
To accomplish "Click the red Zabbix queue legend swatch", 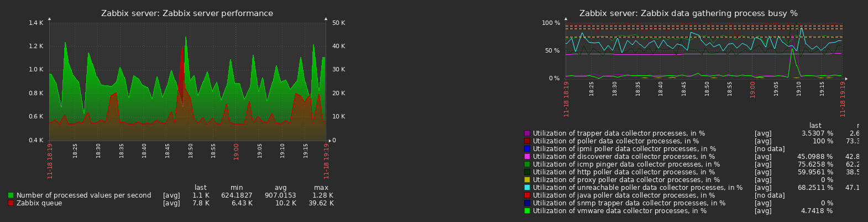I will coord(11,203).
